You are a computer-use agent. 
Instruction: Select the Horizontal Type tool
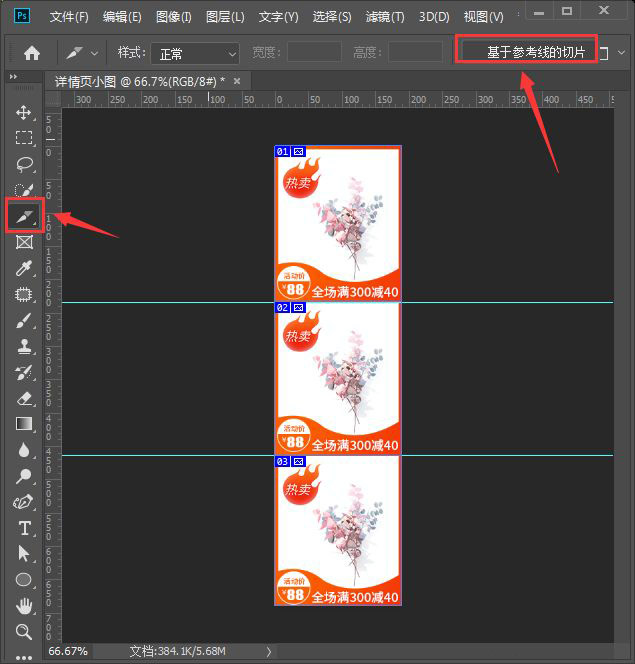[24, 528]
